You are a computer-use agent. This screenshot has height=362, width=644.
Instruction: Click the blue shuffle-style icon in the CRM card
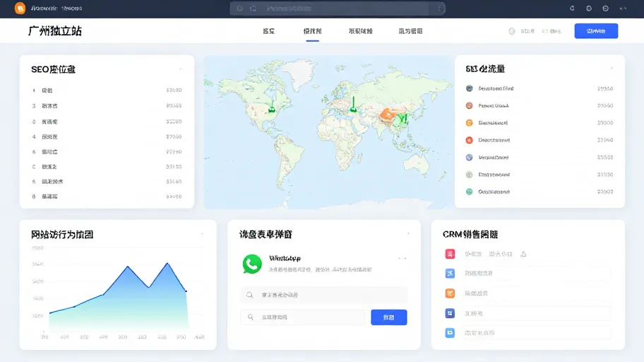pyautogui.click(x=450, y=273)
